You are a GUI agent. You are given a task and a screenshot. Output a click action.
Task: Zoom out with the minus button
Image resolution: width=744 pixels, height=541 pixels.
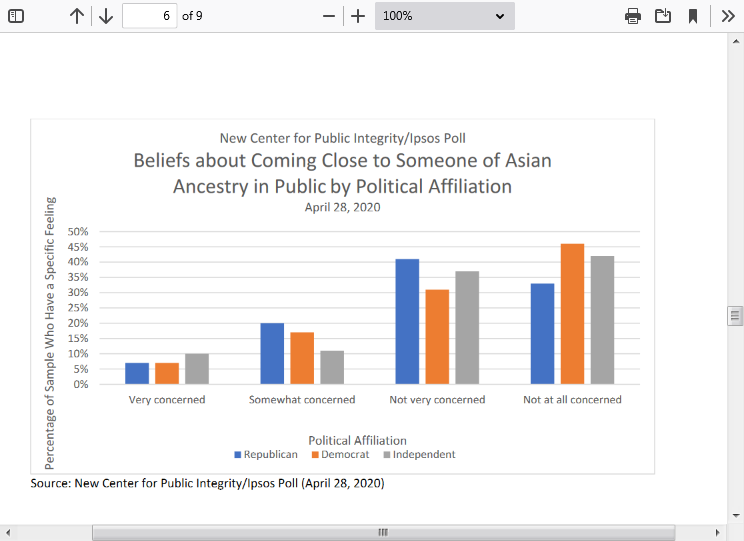329,16
